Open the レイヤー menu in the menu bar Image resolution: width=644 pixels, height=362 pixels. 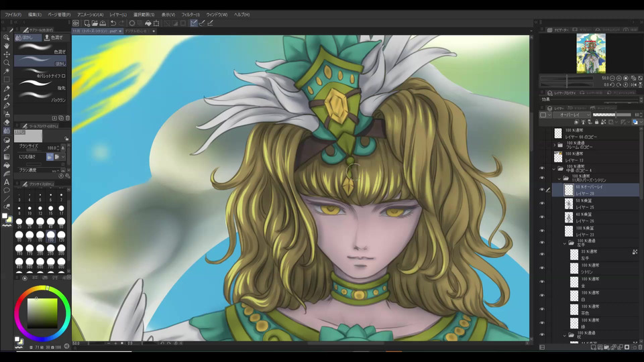coord(118,14)
